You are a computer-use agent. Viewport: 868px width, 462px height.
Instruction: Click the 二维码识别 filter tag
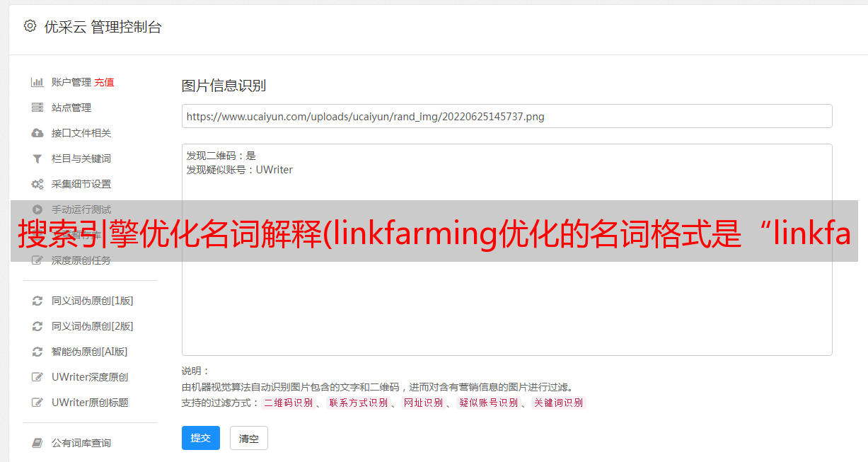pyautogui.click(x=289, y=403)
